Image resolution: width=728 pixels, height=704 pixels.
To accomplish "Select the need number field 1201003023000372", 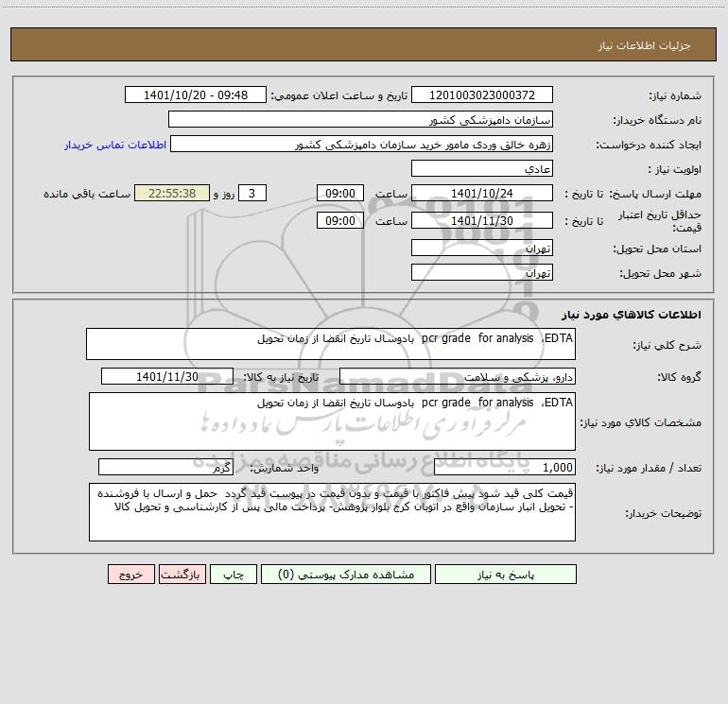I will click(x=482, y=94).
